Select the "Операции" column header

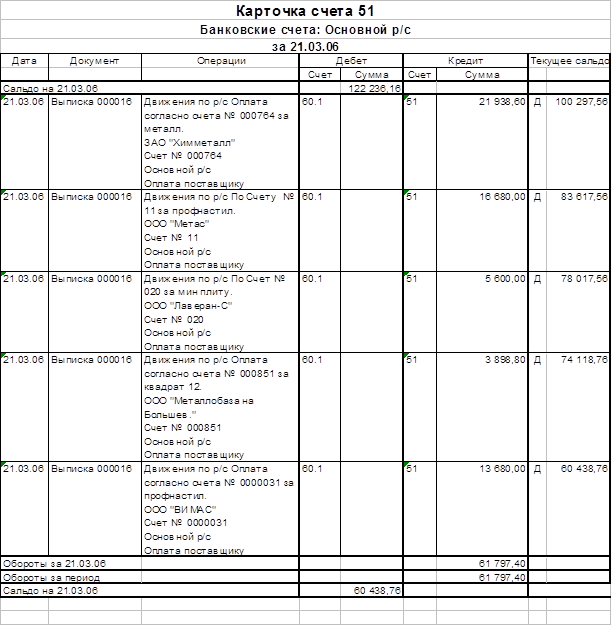[220, 61]
